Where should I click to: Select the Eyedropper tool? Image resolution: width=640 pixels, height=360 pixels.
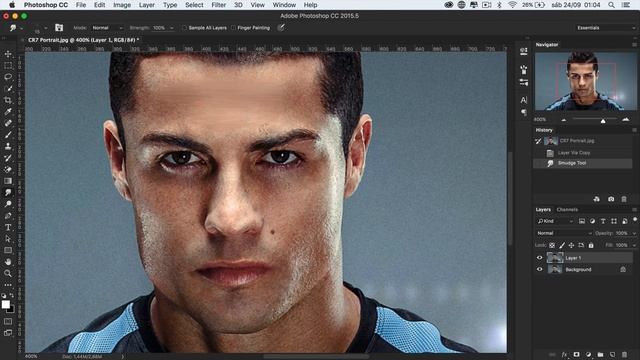point(8,111)
